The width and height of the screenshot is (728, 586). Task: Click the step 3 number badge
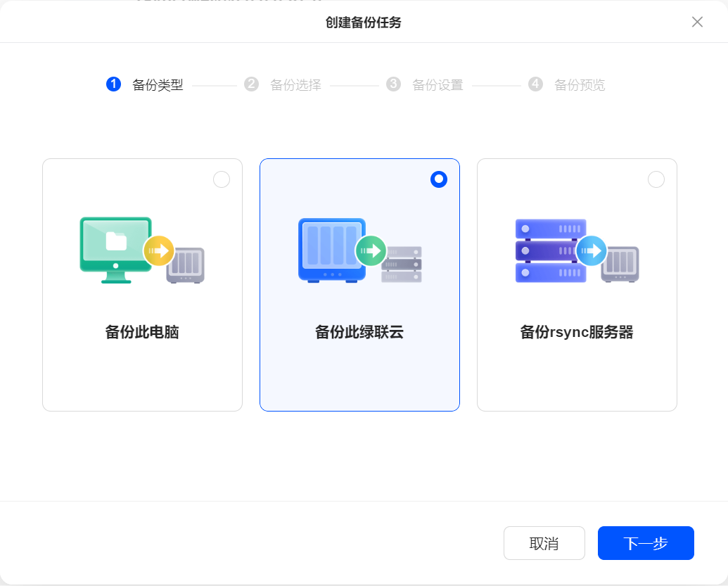393,84
